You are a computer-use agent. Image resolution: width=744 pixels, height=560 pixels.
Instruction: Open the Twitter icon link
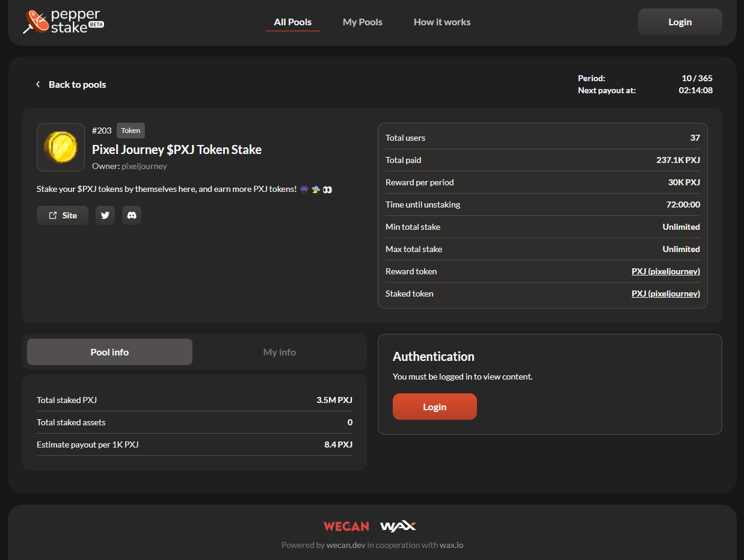(105, 215)
